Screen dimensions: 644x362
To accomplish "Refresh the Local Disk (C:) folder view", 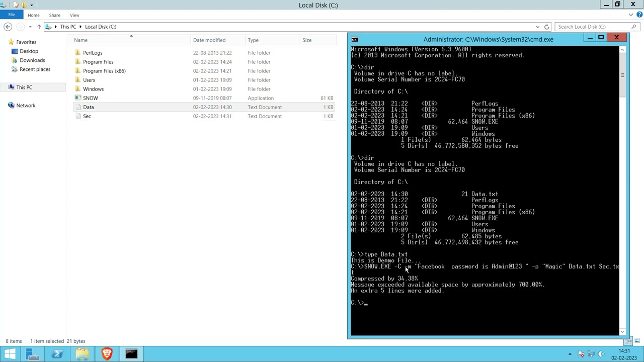I will pyautogui.click(x=546, y=27).
